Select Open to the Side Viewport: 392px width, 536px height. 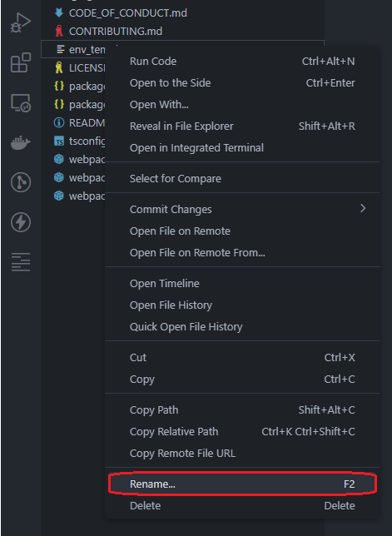242,82
